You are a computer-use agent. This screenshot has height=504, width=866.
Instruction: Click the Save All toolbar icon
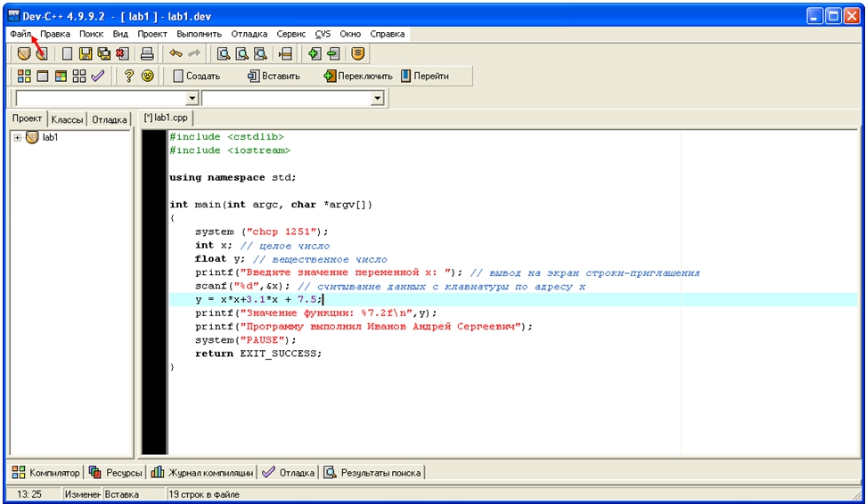click(104, 54)
